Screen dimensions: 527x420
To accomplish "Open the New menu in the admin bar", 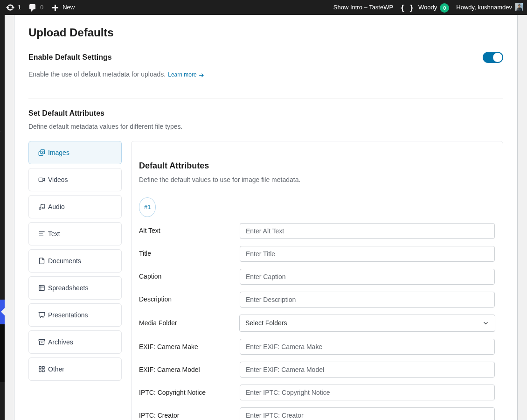I will (63, 7).
